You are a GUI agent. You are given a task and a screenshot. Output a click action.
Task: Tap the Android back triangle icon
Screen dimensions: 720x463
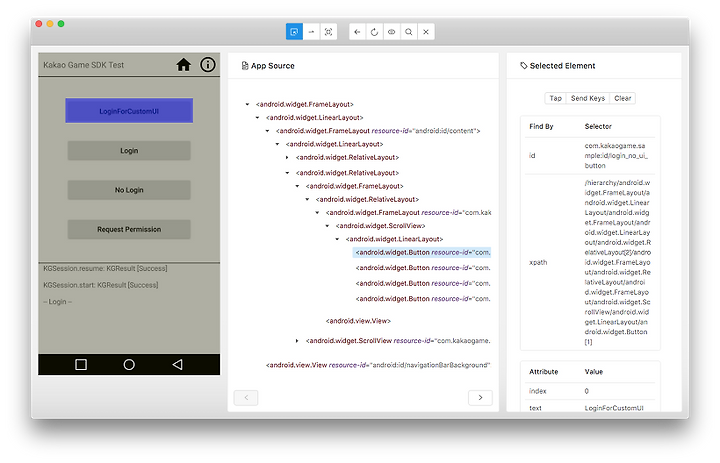[177, 364]
